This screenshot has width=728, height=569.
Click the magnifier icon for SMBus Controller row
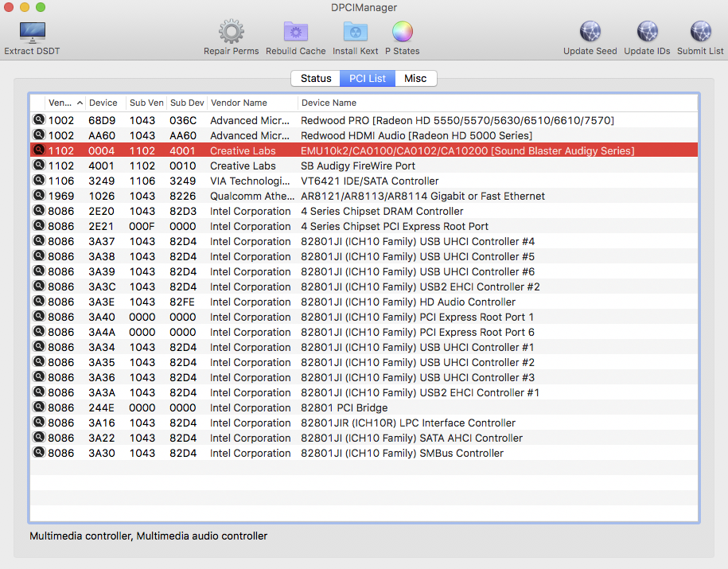[39, 452]
